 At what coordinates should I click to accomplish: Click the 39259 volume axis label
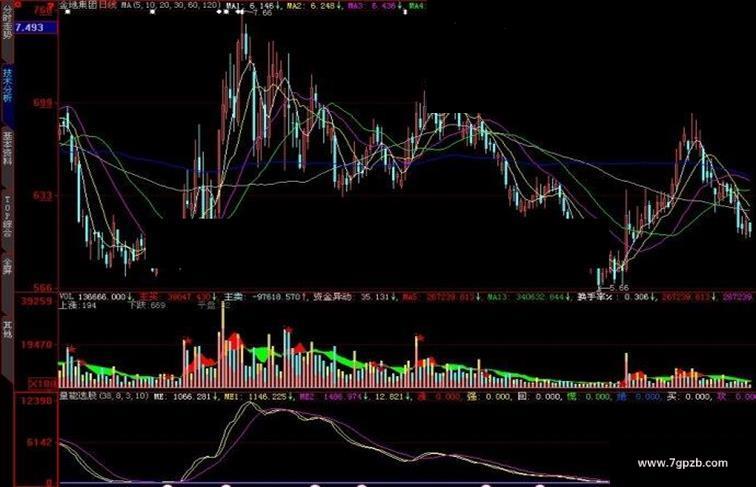[x=36, y=302]
